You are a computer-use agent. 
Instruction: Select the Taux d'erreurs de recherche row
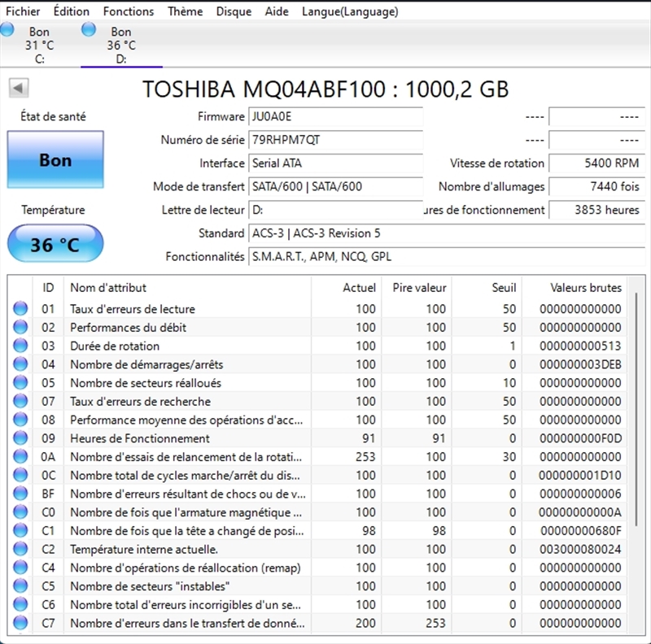[x=317, y=401]
